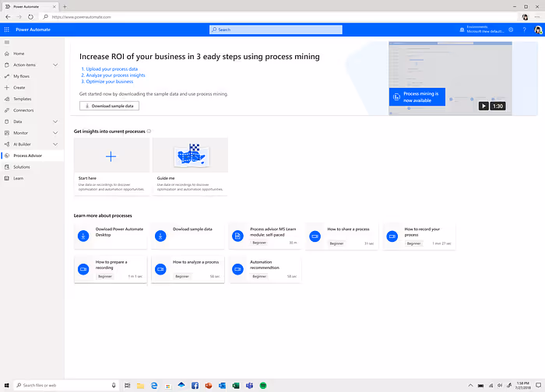Click the Download sample data button
The image size is (545, 392).
pyautogui.click(x=109, y=106)
